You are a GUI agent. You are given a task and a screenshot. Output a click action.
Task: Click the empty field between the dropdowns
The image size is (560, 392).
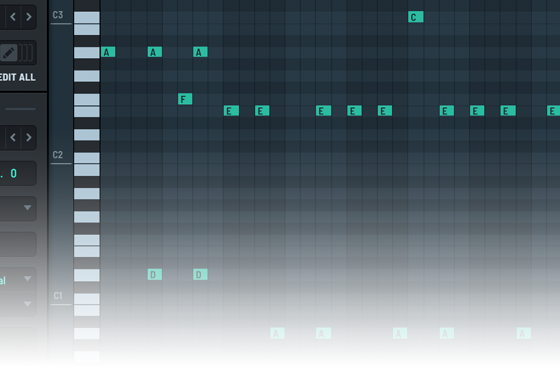coord(17,244)
